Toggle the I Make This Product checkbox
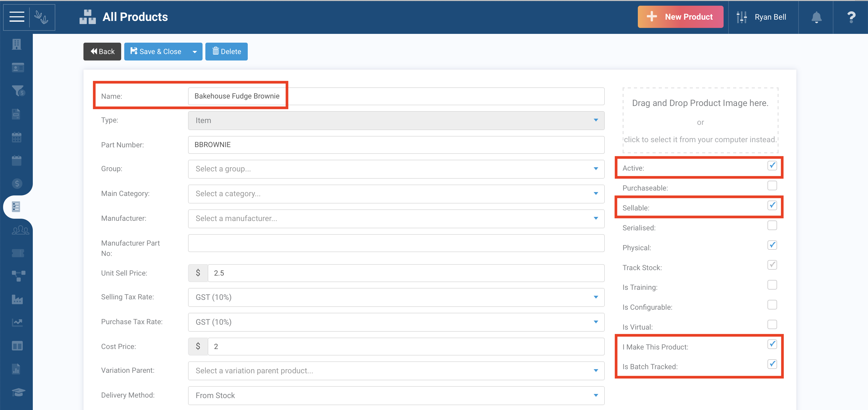868x410 pixels. coord(772,344)
